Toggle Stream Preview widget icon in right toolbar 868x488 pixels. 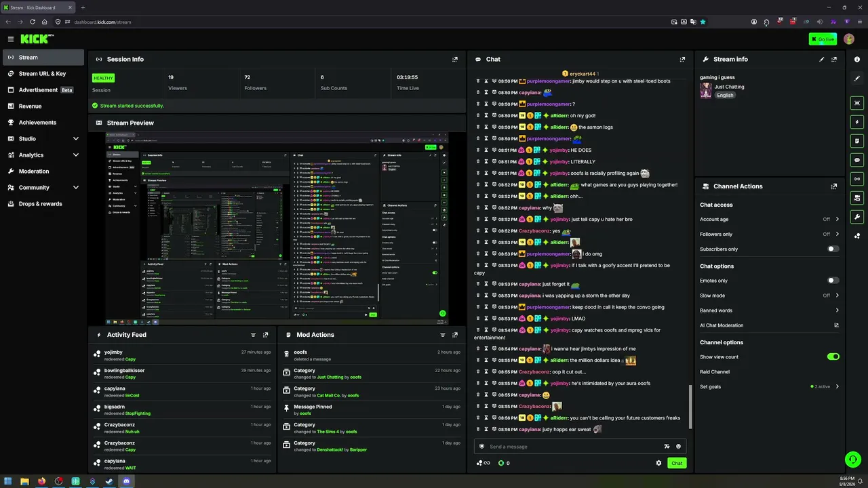857,103
